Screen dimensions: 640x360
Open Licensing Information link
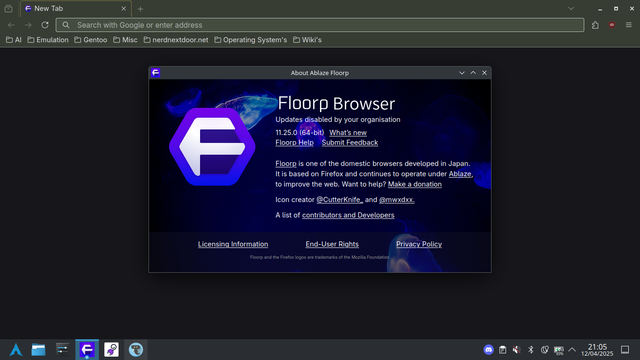pos(233,244)
